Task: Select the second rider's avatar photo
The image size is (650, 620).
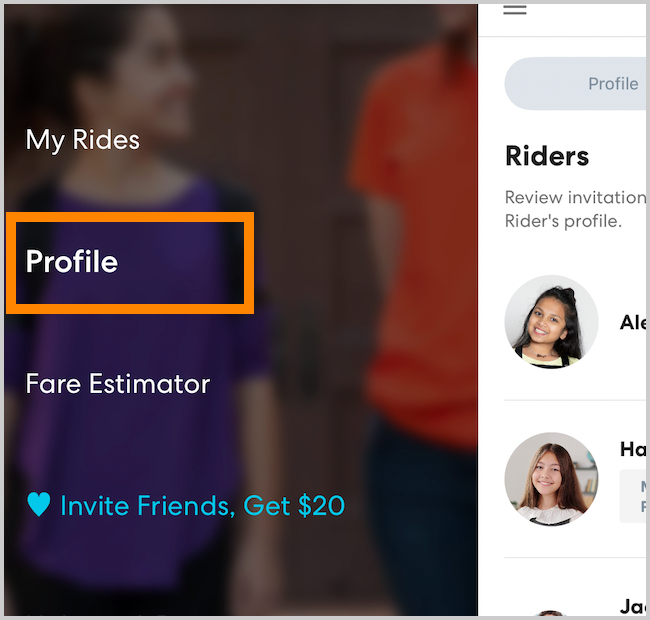Action: tap(551, 479)
